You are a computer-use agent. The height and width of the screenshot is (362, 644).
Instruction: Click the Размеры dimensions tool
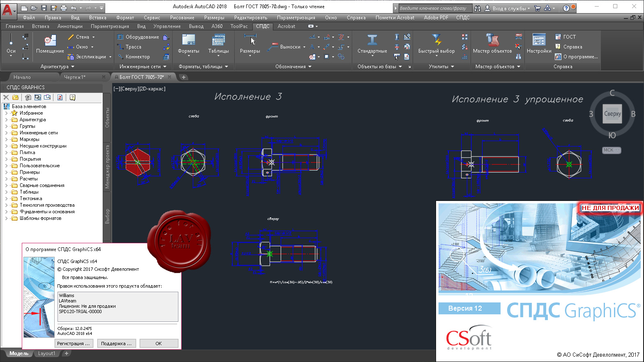[x=250, y=44]
